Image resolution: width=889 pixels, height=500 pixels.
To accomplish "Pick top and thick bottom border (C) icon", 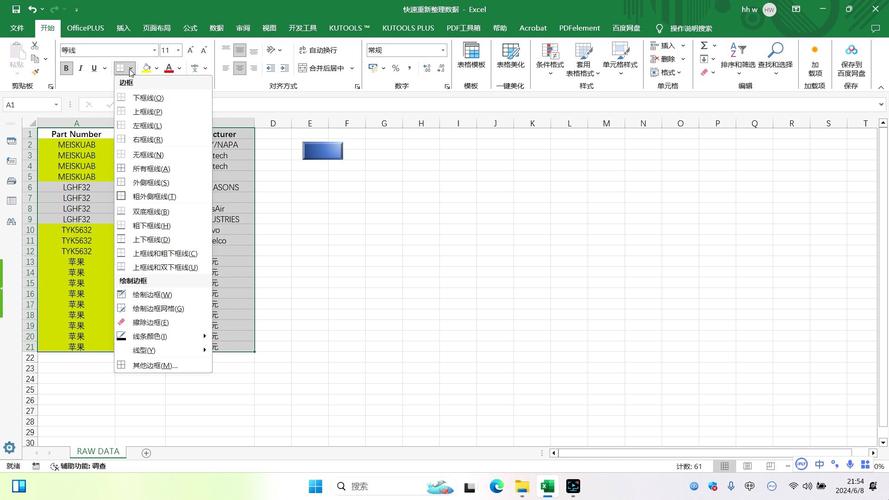I will pyautogui.click(x=121, y=253).
